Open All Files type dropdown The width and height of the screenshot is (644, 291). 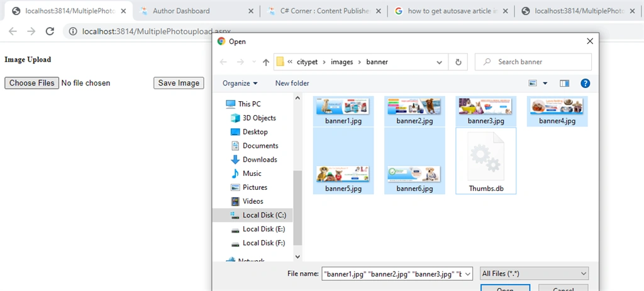pyautogui.click(x=535, y=274)
